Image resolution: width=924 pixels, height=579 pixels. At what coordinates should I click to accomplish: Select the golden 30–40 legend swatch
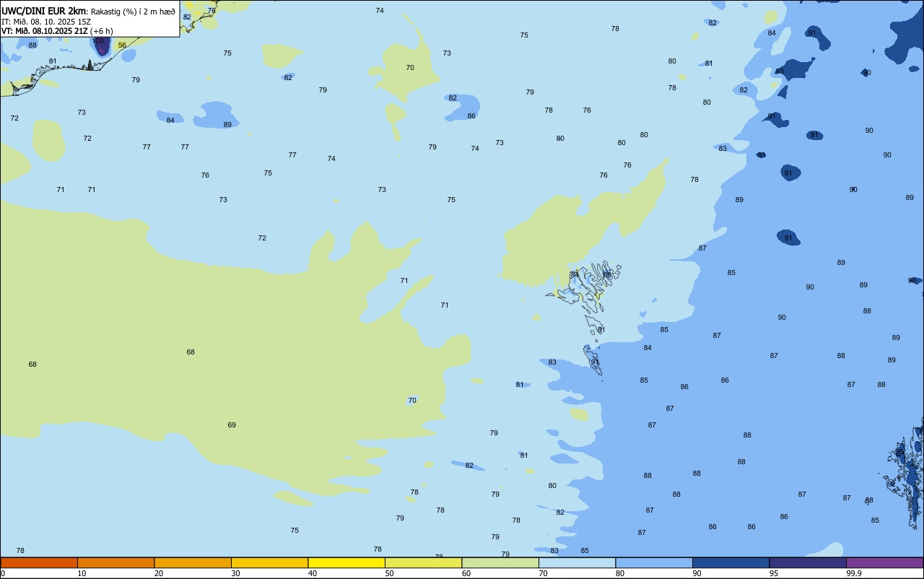269,562
